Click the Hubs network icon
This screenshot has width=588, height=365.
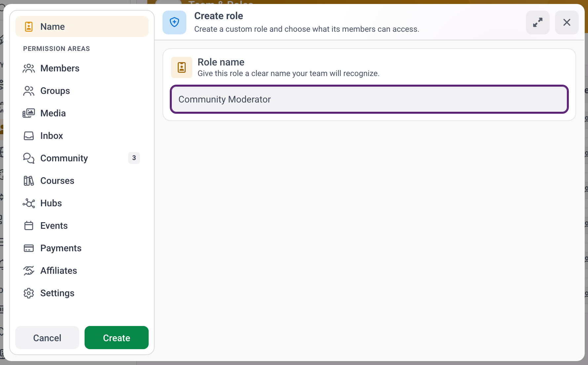pos(29,203)
